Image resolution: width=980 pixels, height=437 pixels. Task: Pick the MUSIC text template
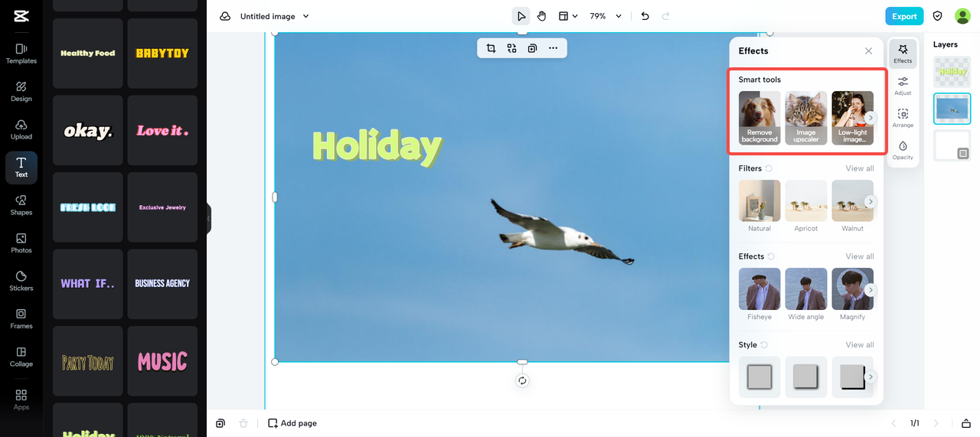click(x=162, y=361)
